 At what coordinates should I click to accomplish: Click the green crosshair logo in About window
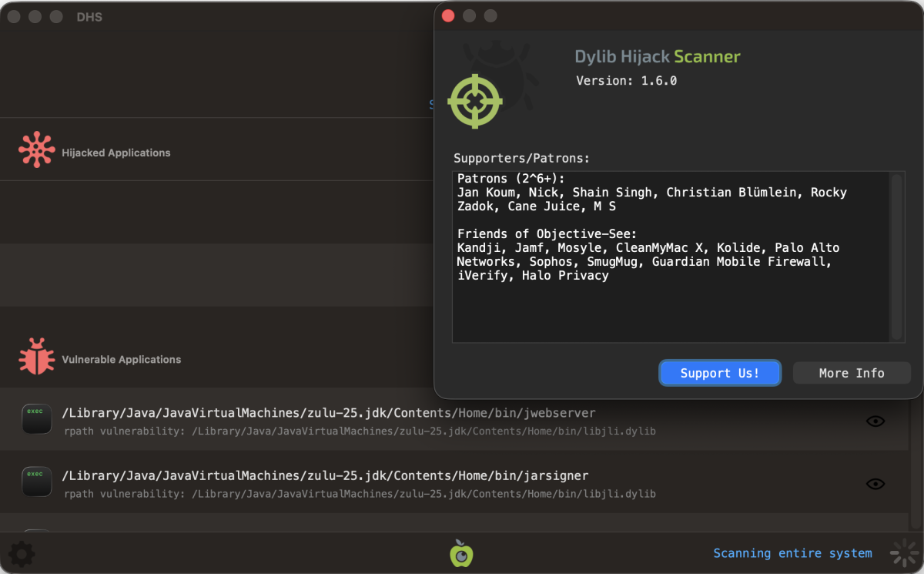tap(475, 101)
